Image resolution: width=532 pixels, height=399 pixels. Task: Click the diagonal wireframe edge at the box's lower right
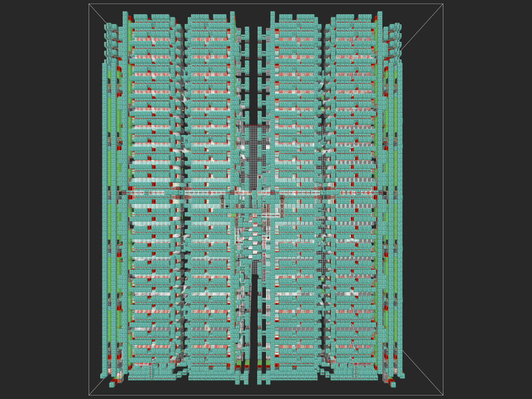422,372
